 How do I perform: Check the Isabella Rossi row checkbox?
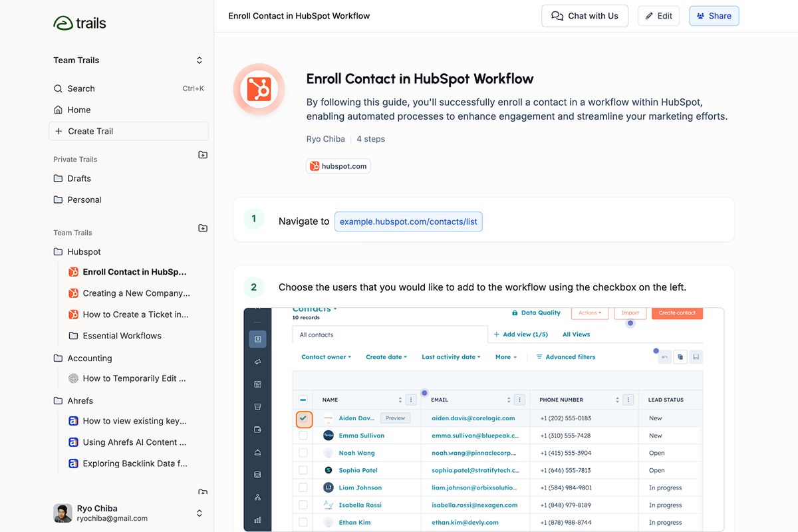pos(303,505)
